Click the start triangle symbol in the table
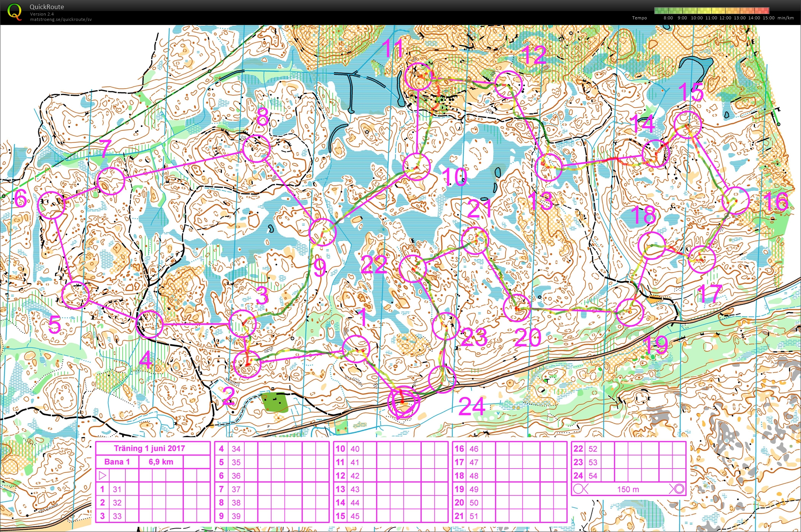 103,475
